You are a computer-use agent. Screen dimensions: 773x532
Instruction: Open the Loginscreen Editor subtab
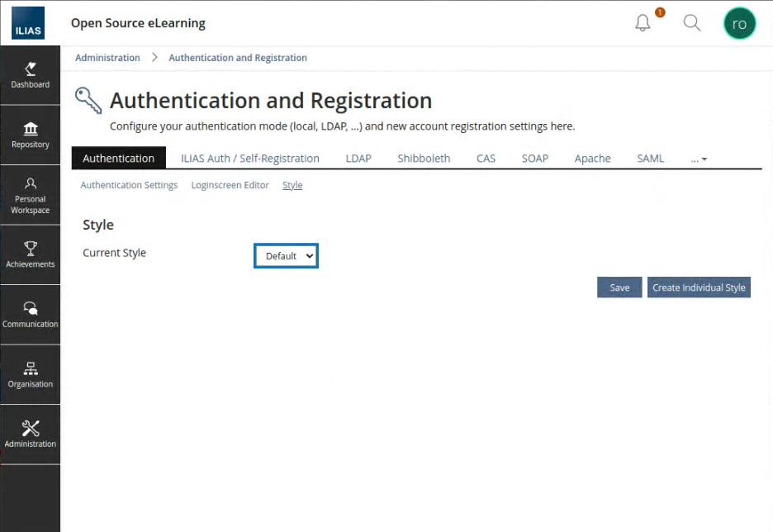pyautogui.click(x=230, y=185)
